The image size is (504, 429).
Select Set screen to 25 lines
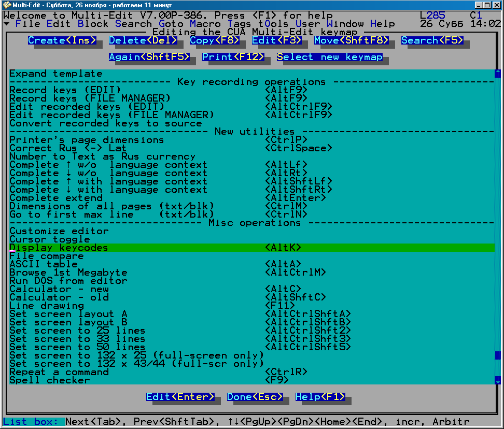coord(252,331)
